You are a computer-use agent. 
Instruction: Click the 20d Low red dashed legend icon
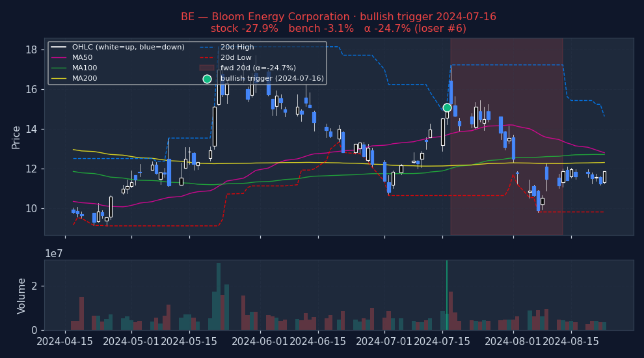point(207,57)
